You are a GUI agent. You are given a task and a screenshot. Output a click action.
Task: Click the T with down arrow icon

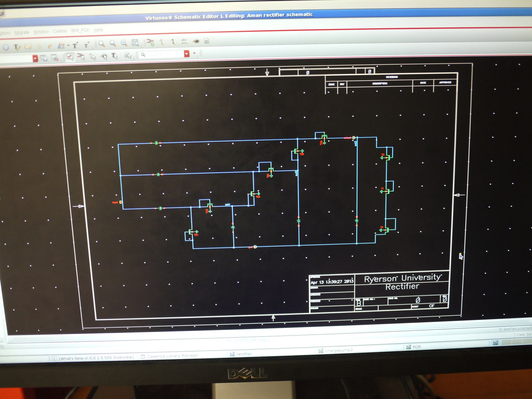coord(87,45)
